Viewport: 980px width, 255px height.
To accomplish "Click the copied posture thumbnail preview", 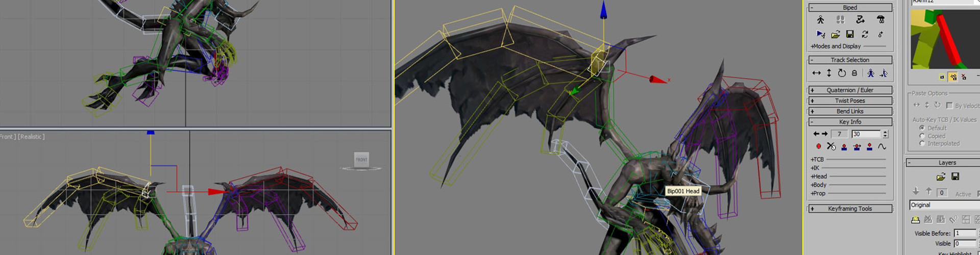I will pyautogui.click(x=945, y=39).
